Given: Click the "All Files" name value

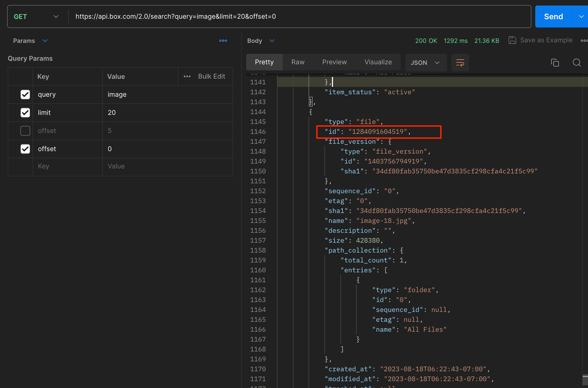Looking at the screenshot, I should point(425,329).
